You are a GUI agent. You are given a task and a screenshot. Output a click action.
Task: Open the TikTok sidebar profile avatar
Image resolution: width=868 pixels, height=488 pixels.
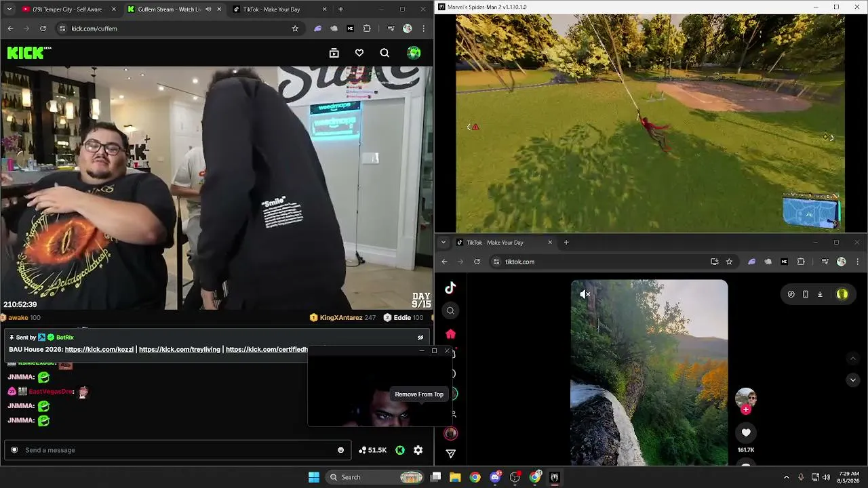(450, 433)
